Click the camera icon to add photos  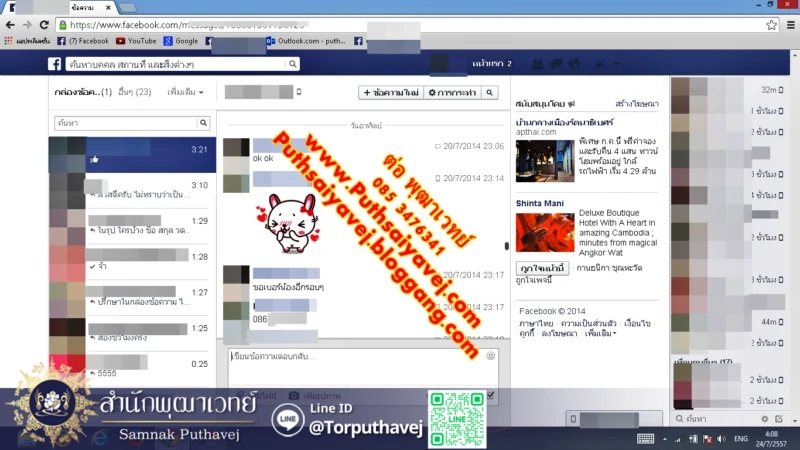click(294, 396)
